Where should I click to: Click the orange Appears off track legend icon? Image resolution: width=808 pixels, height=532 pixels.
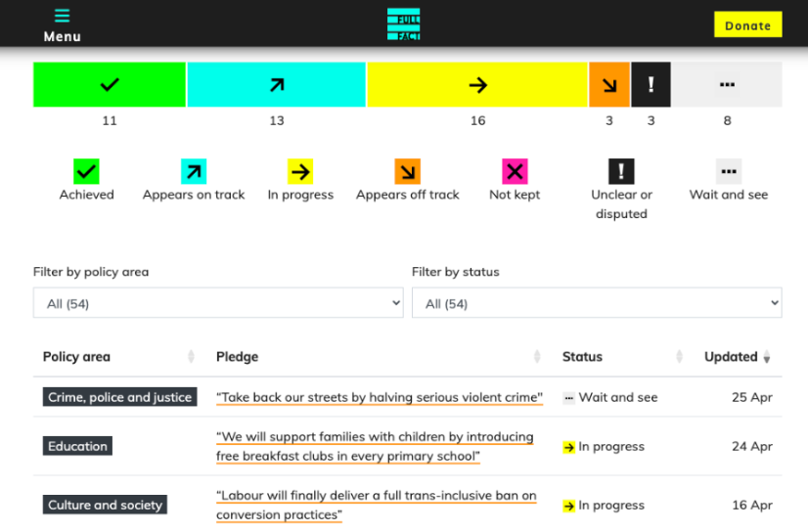[x=408, y=171]
